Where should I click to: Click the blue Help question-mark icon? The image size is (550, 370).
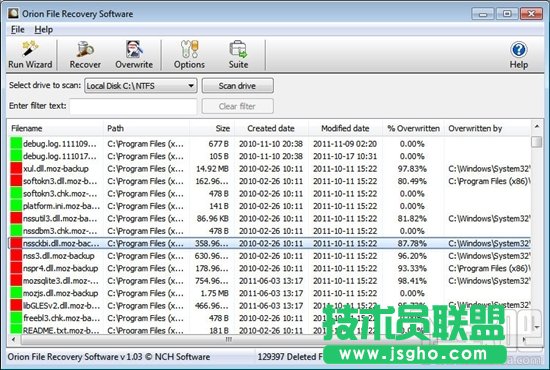click(518, 50)
